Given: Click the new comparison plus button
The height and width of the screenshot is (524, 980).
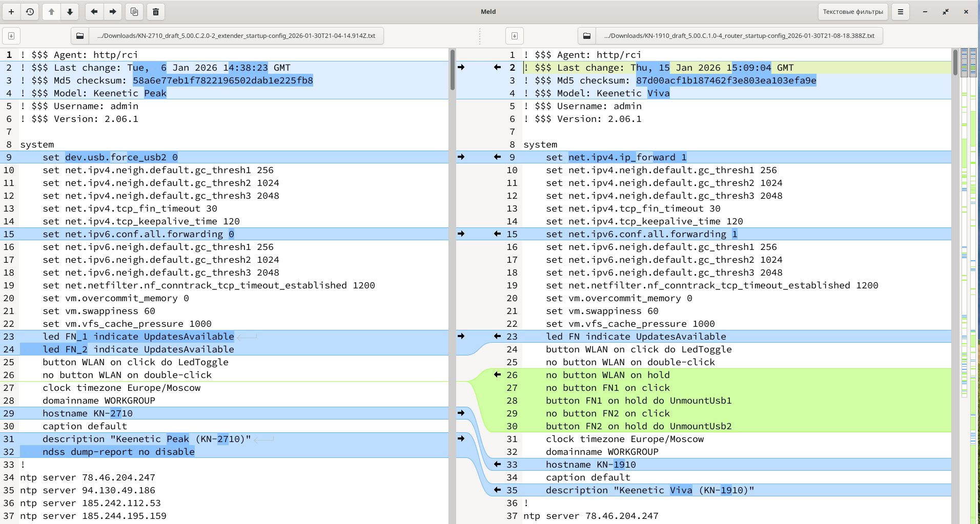Looking at the screenshot, I should 11,12.
